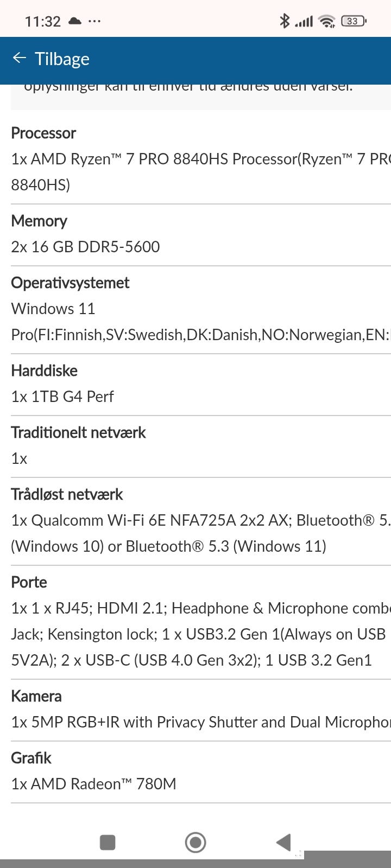The image size is (391, 868).
Task: Tap the Porte section heading
Action: [29, 582]
